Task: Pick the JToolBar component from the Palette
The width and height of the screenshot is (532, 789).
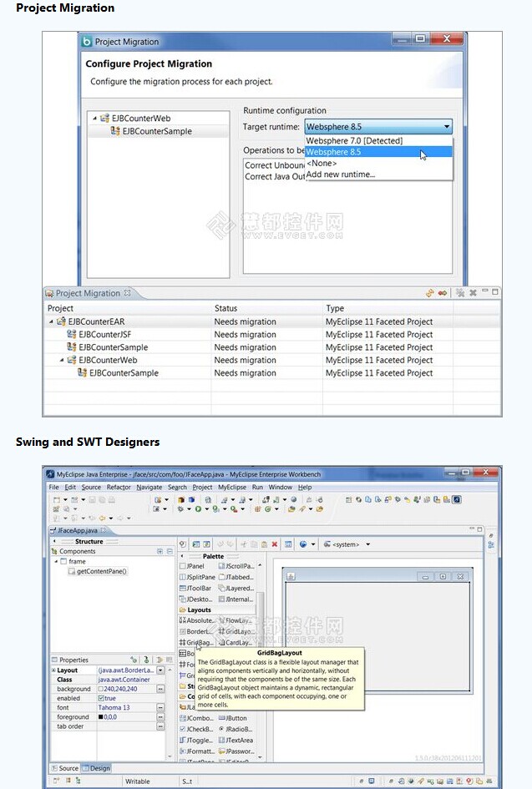Action: 195,588
